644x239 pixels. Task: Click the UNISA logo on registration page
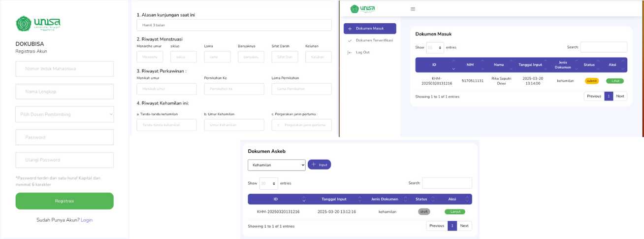[38, 23]
